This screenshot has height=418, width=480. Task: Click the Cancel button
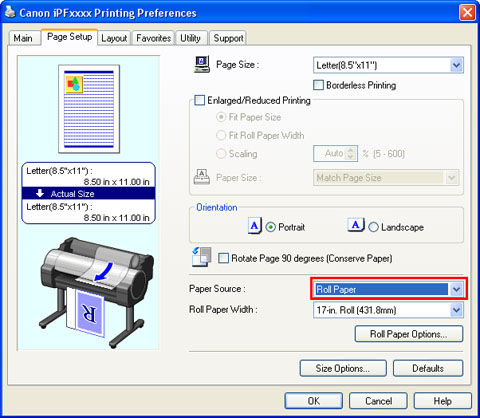click(378, 401)
